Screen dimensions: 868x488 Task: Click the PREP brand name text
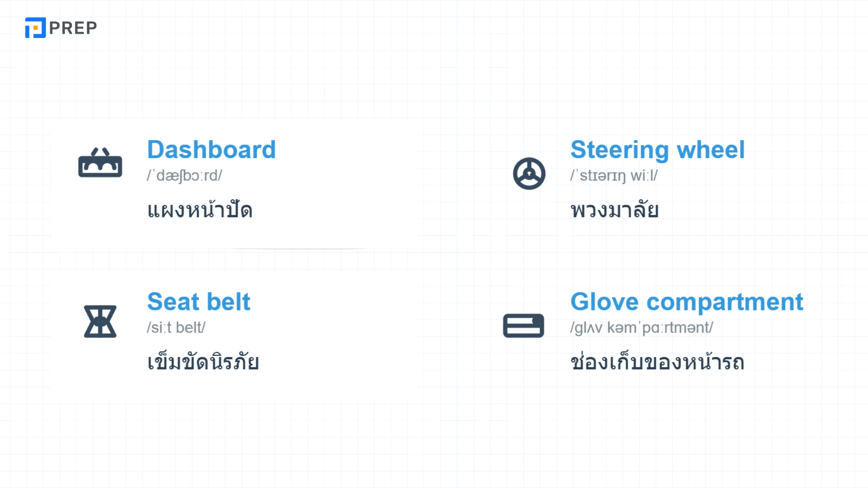[73, 28]
